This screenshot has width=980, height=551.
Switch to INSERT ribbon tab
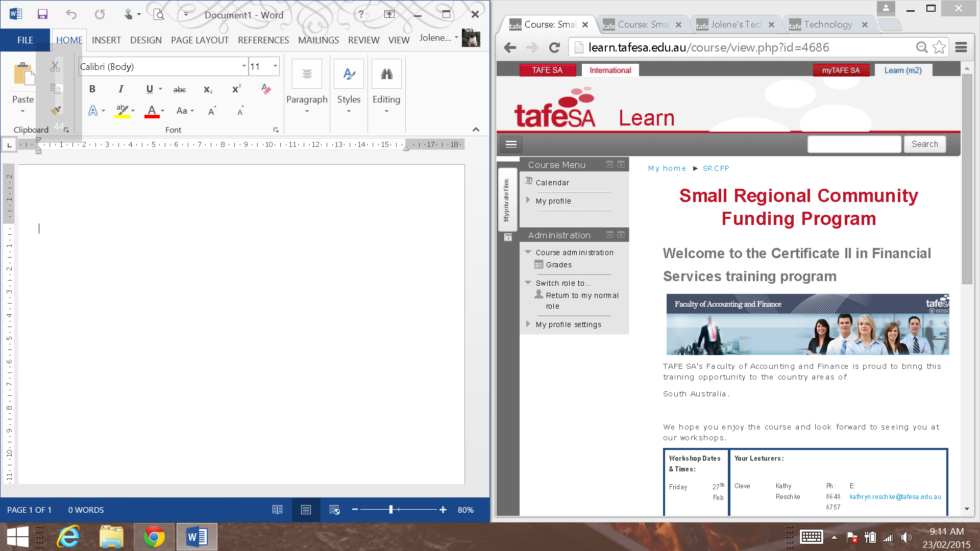pyautogui.click(x=106, y=40)
